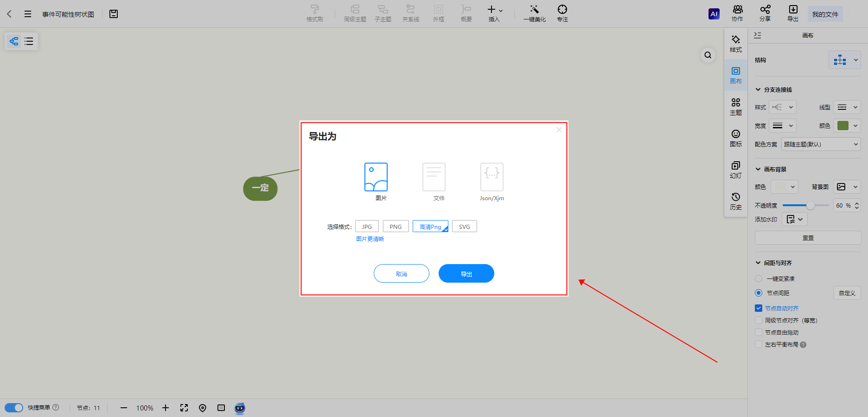Open the 配色方案 dropdown
Viewport: 868px width, 417px height.
click(820, 144)
